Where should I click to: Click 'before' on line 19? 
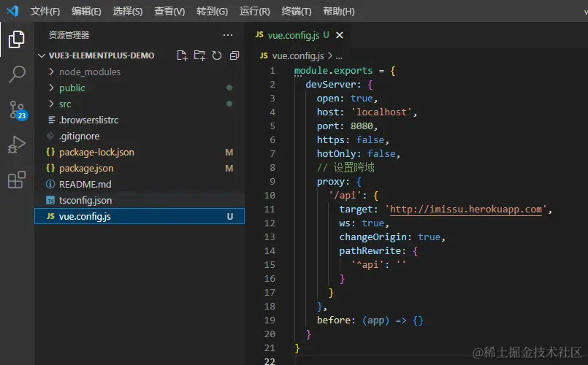334,320
